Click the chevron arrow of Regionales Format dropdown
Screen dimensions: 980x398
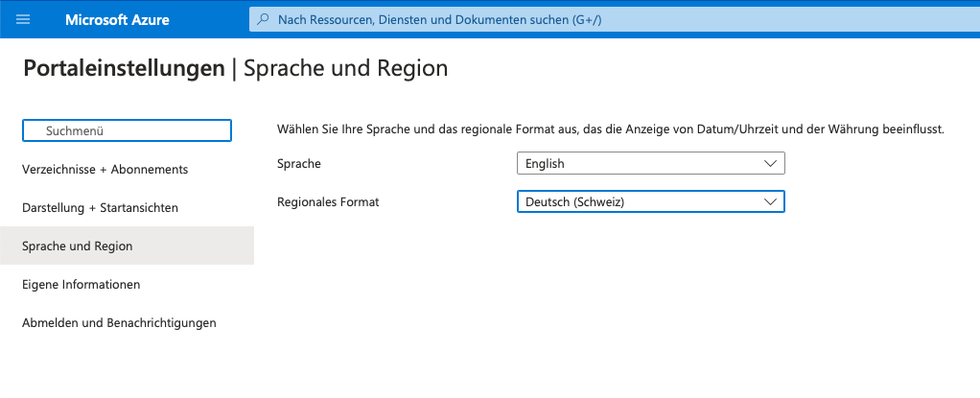[770, 202]
